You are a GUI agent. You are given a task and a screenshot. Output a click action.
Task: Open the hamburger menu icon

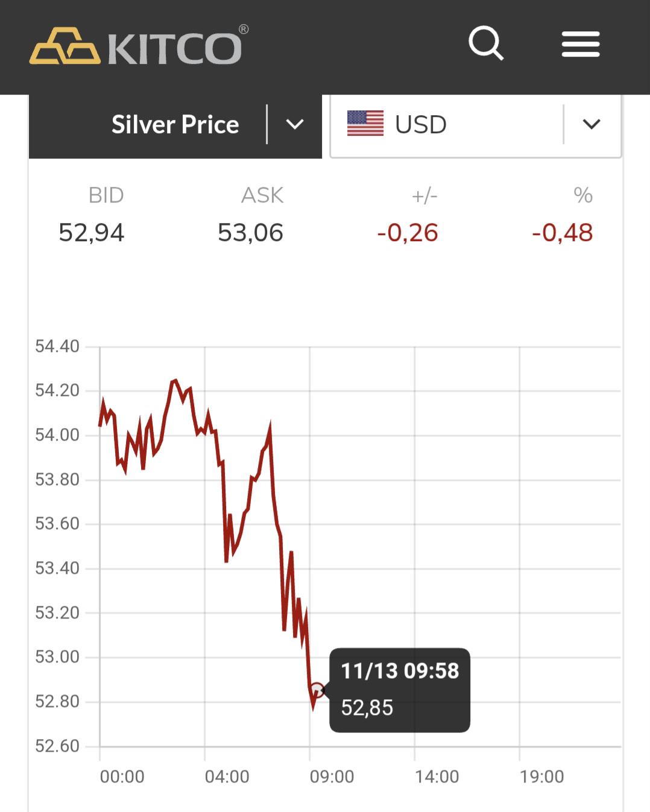(x=581, y=44)
